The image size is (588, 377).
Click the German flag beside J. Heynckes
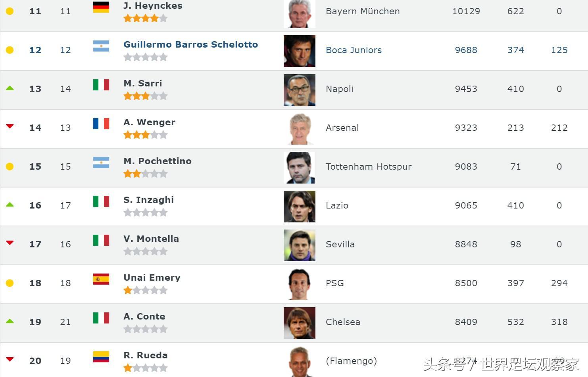pyautogui.click(x=101, y=7)
